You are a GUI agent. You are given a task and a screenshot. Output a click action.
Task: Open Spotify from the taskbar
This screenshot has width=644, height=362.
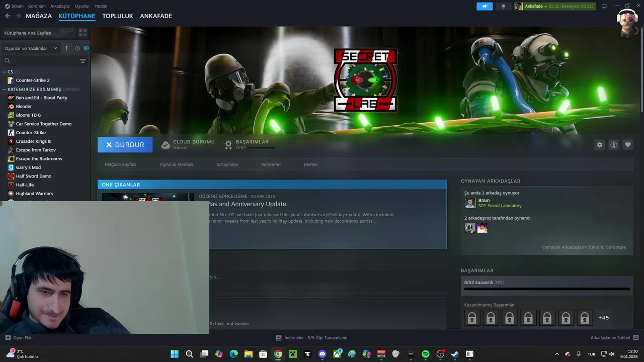point(426,354)
